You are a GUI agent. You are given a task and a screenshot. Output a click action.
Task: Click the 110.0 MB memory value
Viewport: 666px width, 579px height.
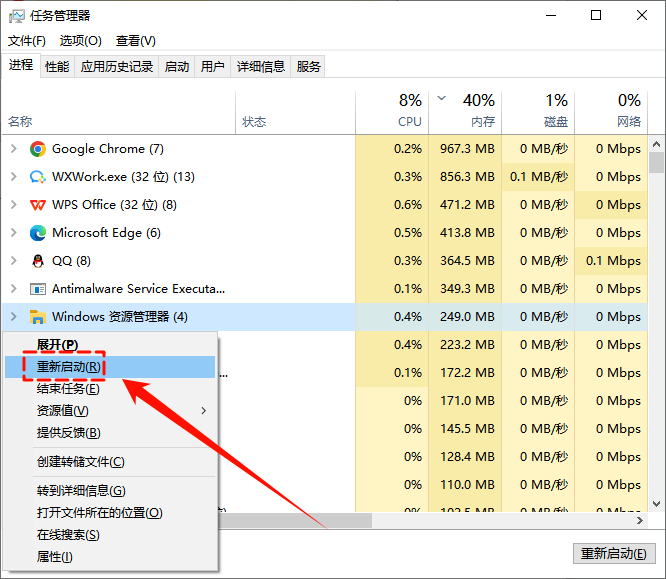pyautogui.click(x=467, y=485)
